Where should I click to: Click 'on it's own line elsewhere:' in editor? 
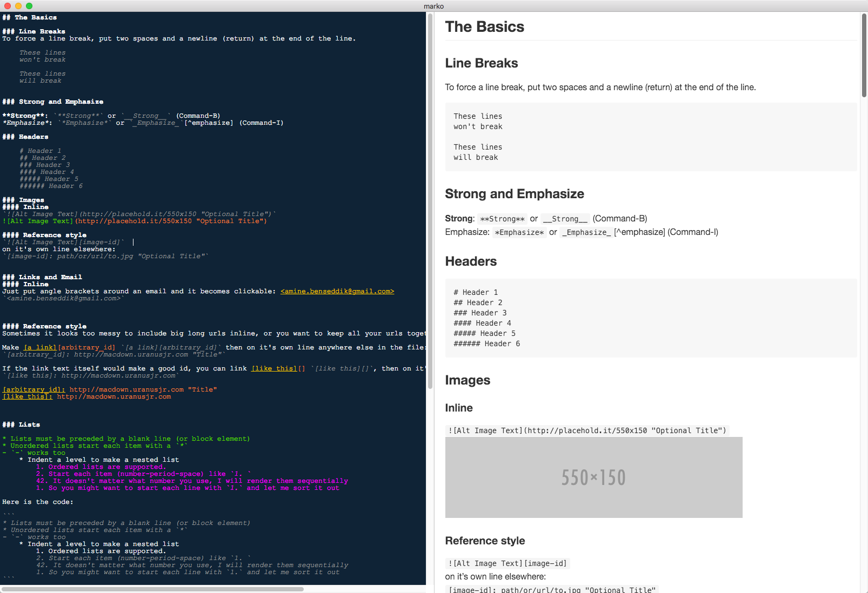click(59, 250)
